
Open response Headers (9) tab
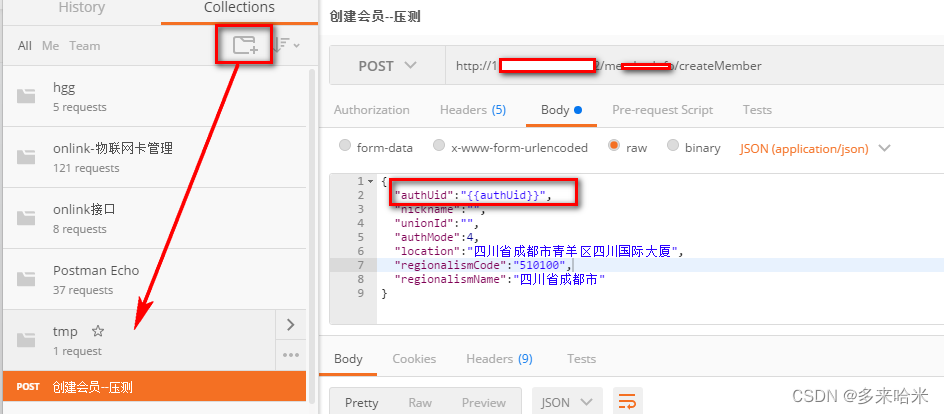pos(499,359)
